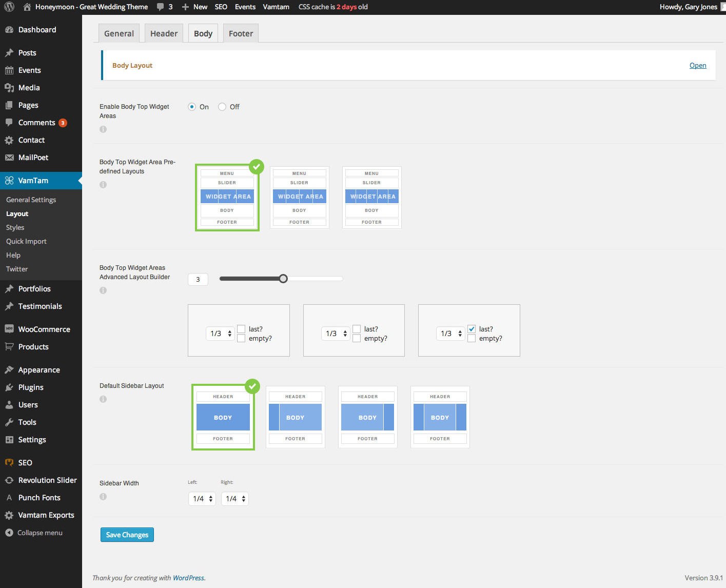Open the comments bubble icon in admin bar

tap(161, 7)
